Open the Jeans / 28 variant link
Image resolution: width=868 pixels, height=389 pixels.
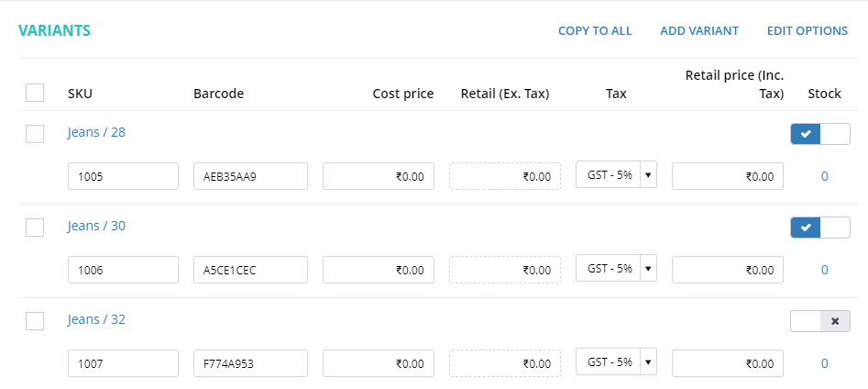point(96,132)
